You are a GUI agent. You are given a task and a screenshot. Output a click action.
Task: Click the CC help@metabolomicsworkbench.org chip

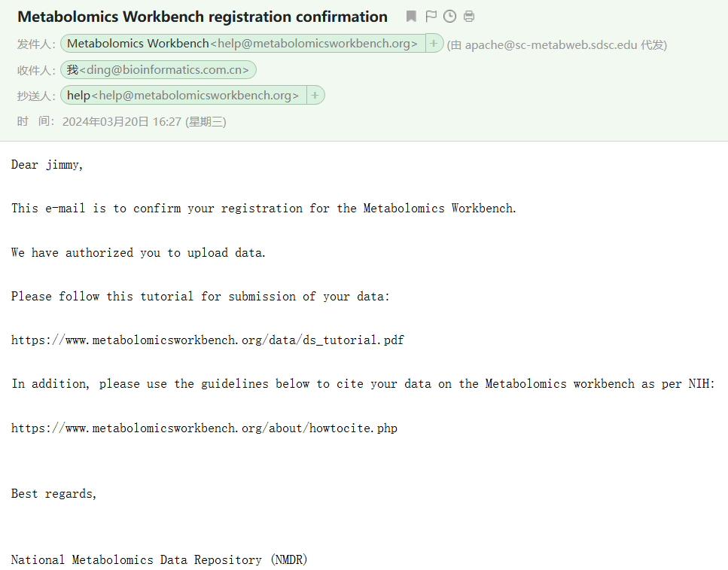click(183, 96)
